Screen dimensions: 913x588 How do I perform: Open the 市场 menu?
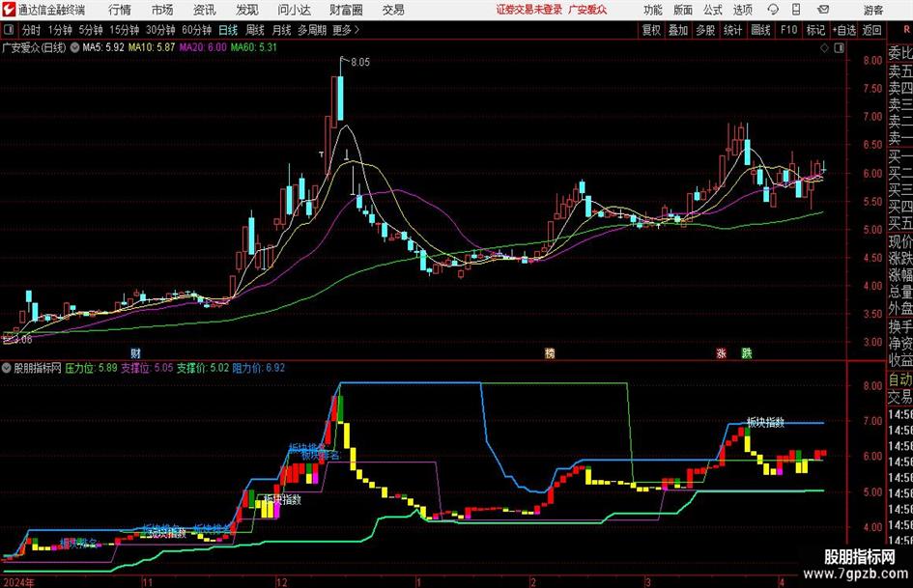click(x=162, y=10)
